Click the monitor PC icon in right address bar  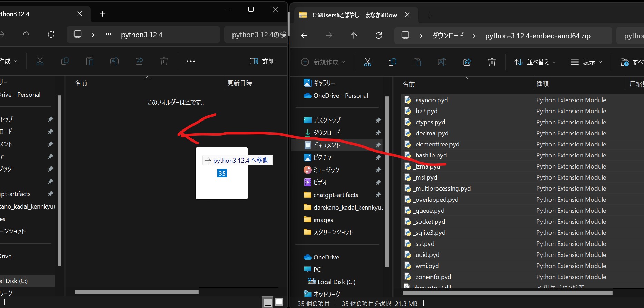[405, 36]
